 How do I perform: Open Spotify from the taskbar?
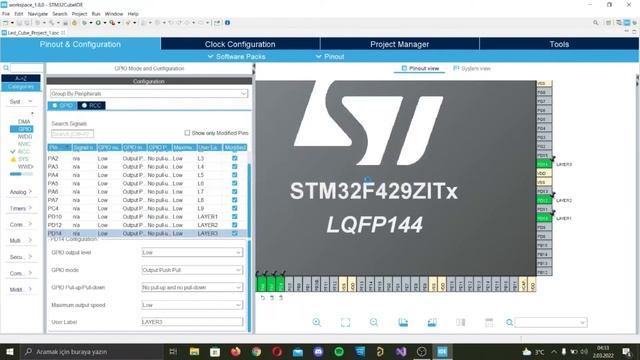tap(339, 351)
